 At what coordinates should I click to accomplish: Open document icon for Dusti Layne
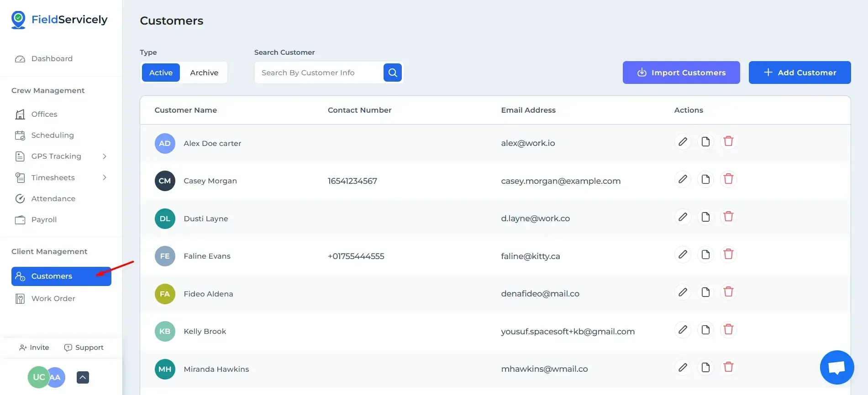(705, 217)
